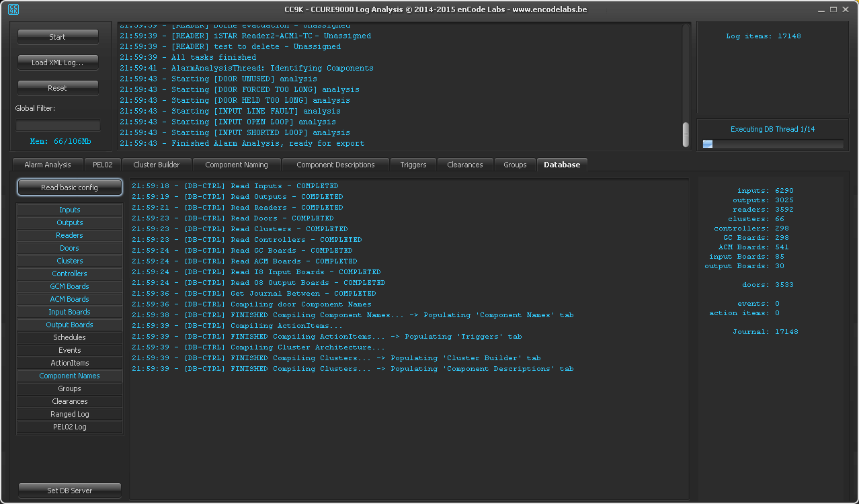Switch to Component Naming tab
The width and height of the screenshot is (859, 504).
tap(237, 165)
